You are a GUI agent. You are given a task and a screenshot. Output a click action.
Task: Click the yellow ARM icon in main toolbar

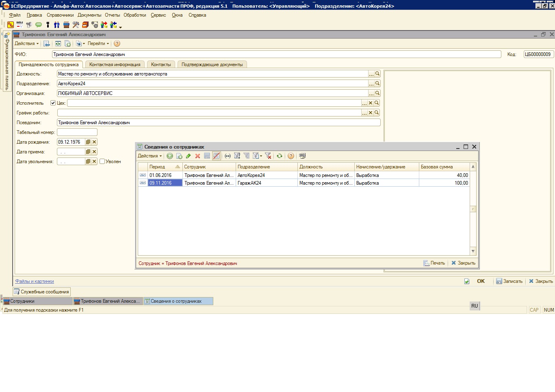(11, 25)
